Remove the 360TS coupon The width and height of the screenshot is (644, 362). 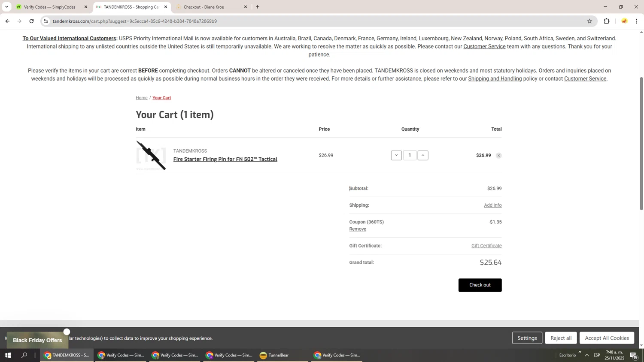click(x=358, y=229)
